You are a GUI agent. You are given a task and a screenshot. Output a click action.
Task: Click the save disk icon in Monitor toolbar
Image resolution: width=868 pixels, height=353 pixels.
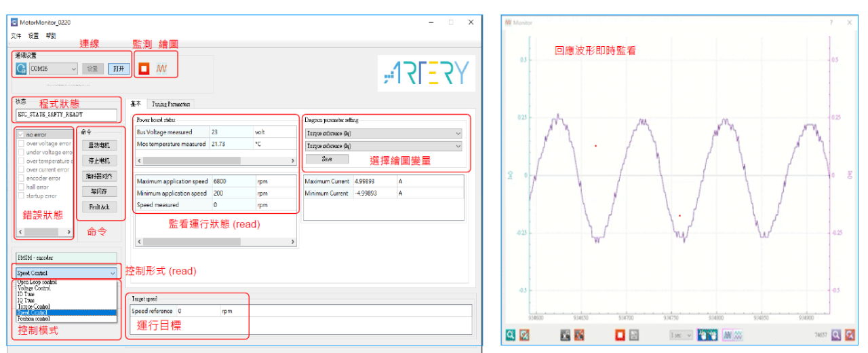click(633, 335)
